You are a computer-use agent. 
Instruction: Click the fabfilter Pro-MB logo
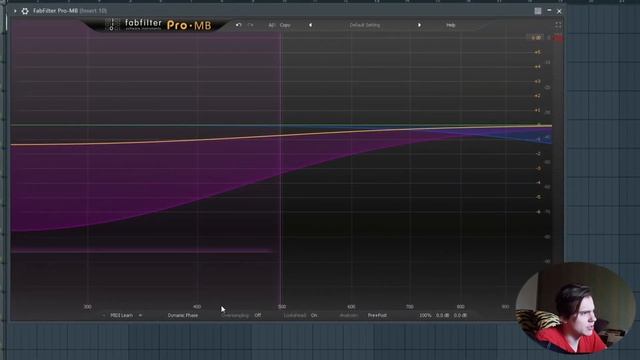click(x=158, y=25)
